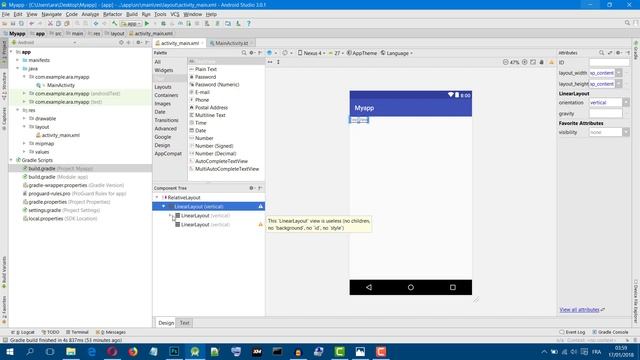640x360 pixels.
Task: Click the vertical height arrow icon in the design toolbar
Action: pos(278,62)
